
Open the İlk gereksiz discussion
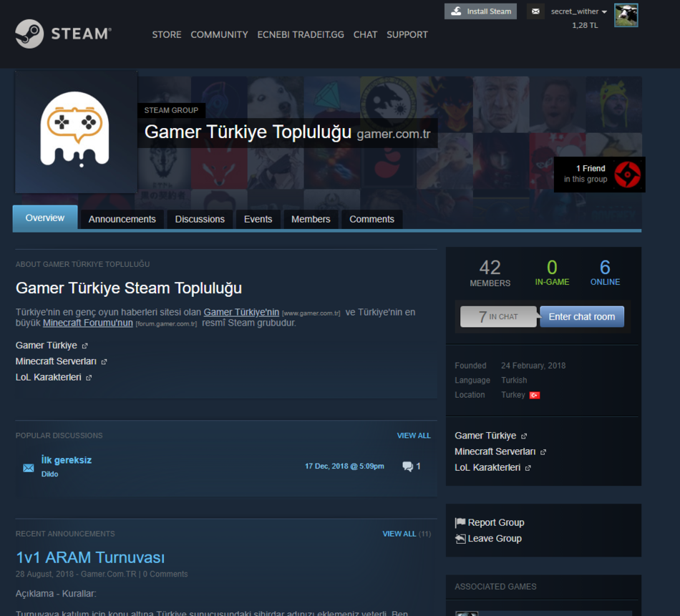pyautogui.click(x=67, y=460)
